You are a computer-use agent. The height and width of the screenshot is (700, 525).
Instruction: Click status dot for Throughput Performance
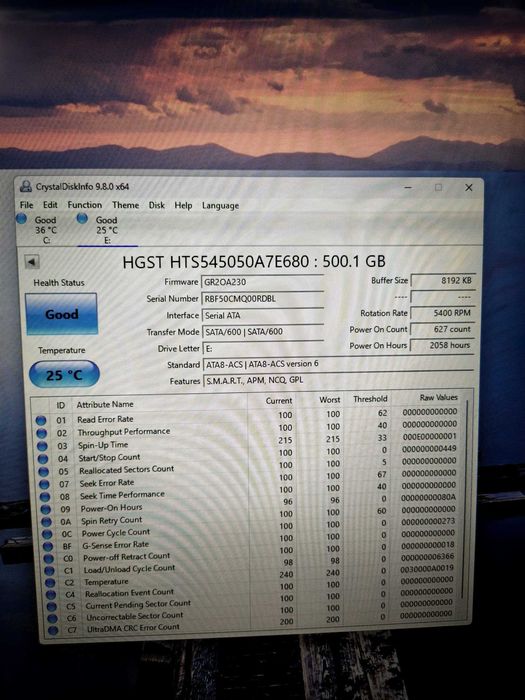pos(42,433)
